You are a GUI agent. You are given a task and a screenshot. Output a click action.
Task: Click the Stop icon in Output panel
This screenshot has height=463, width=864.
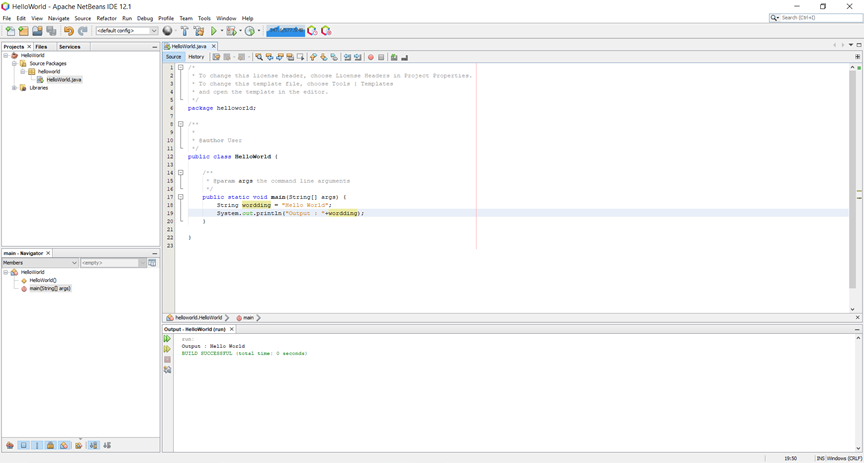tap(168, 359)
